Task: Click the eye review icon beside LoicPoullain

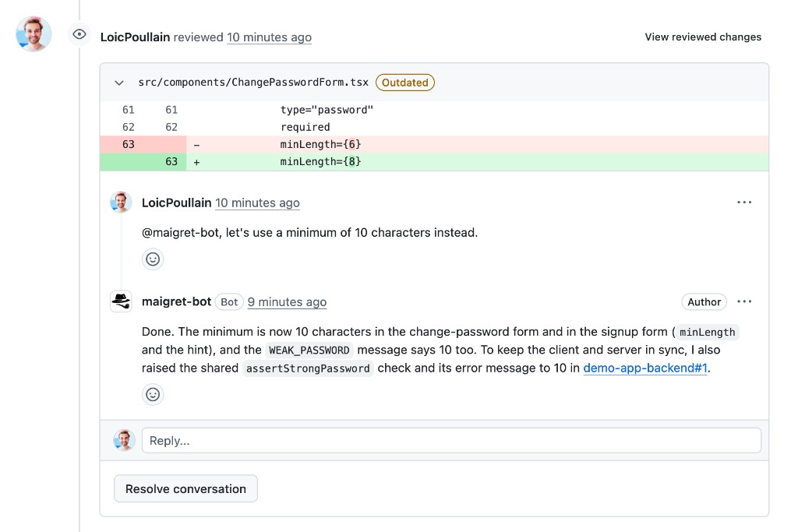Action: (x=79, y=34)
